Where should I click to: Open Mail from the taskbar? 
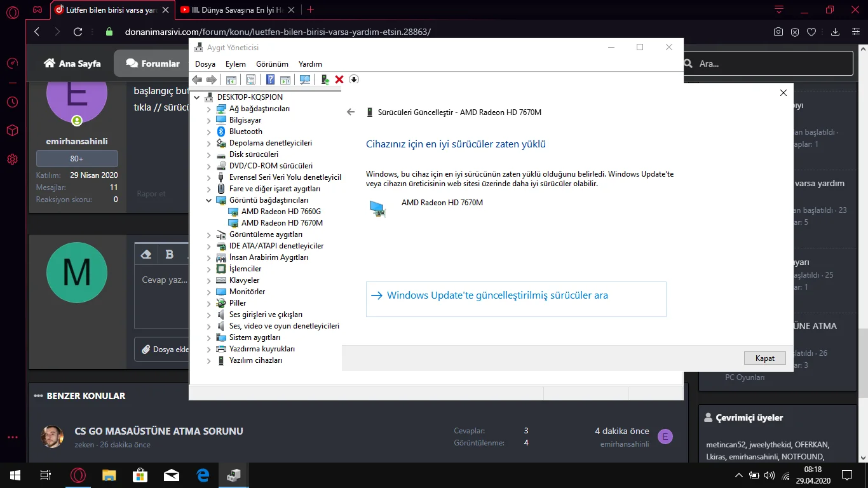click(172, 475)
